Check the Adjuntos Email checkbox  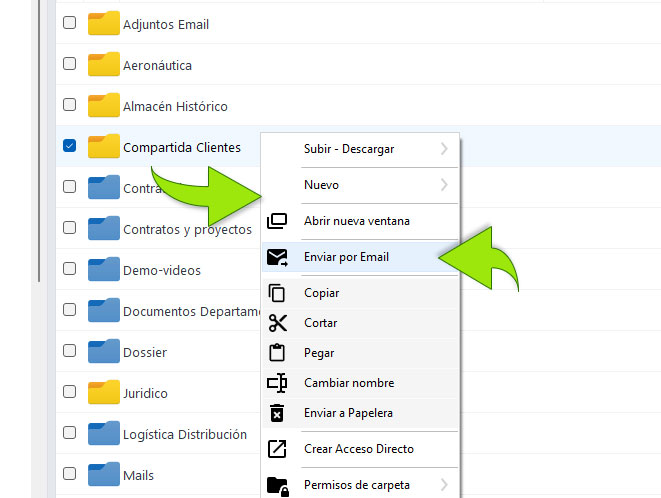(x=69, y=22)
